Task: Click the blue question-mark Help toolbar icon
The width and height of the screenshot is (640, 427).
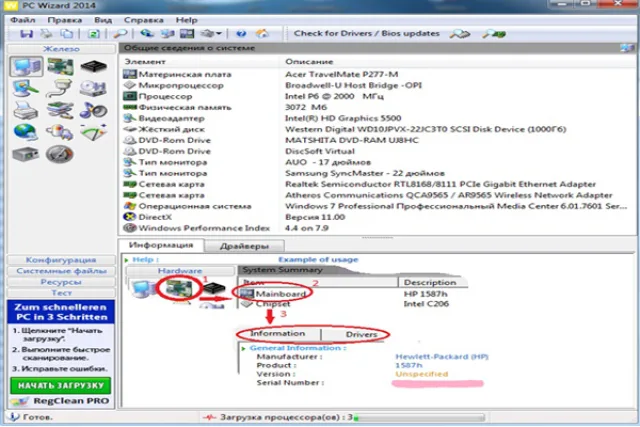Action: coord(241,33)
